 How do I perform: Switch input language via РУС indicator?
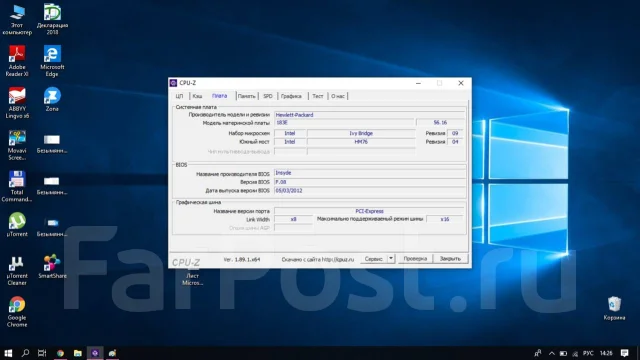pos(588,353)
